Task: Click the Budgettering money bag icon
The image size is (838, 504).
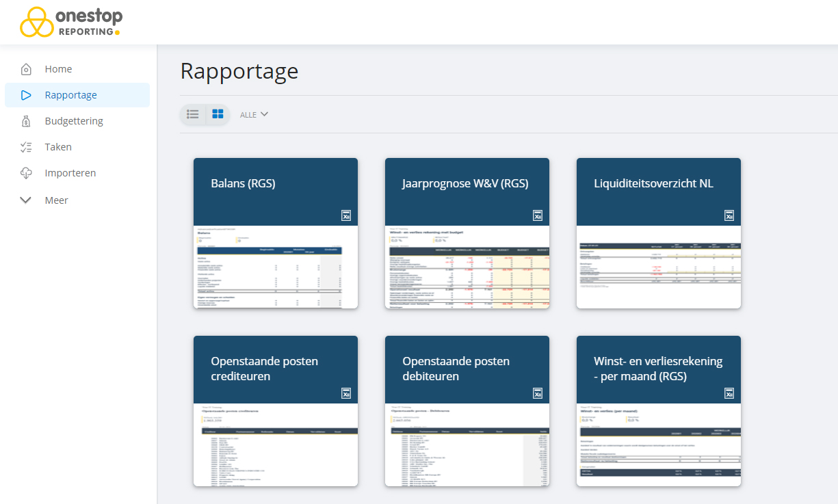Action: tap(26, 121)
